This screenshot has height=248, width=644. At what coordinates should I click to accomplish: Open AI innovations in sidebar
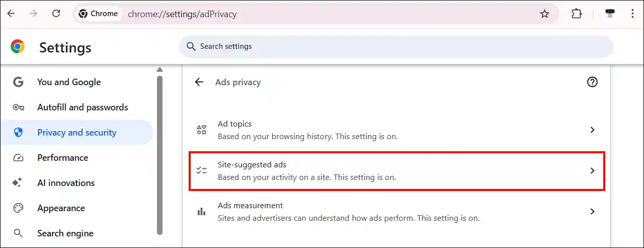point(66,183)
